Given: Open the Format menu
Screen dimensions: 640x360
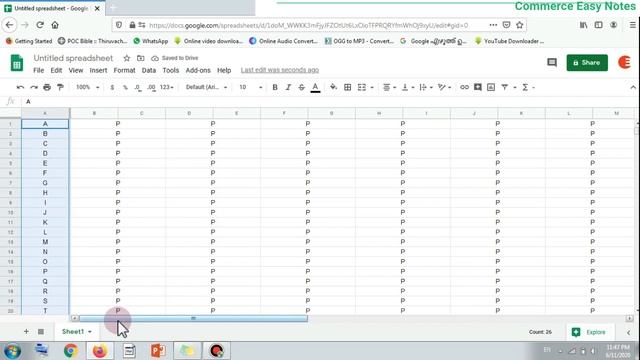Looking at the screenshot, I should pyautogui.click(x=124, y=70).
